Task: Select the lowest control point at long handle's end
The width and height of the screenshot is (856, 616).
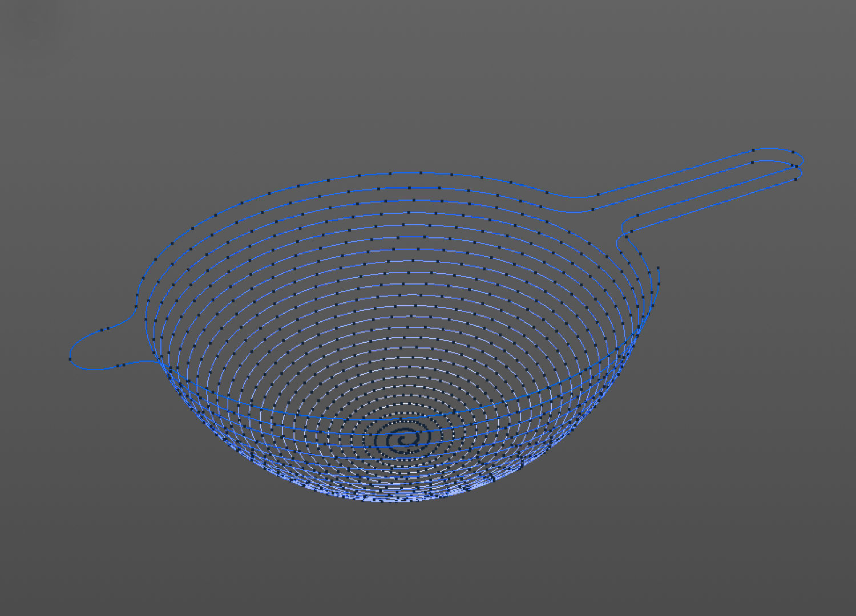Action: click(x=796, y=179)
